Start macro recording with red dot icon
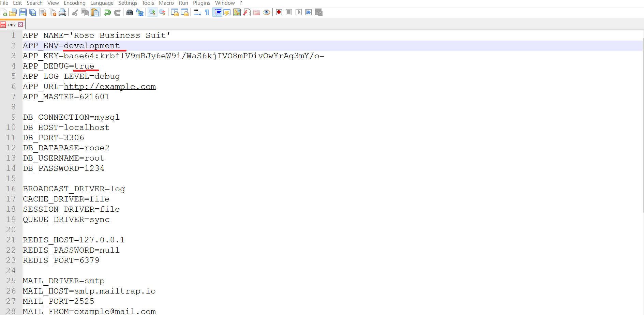This screenshot has height=315, width=644. tap(279, 12)
